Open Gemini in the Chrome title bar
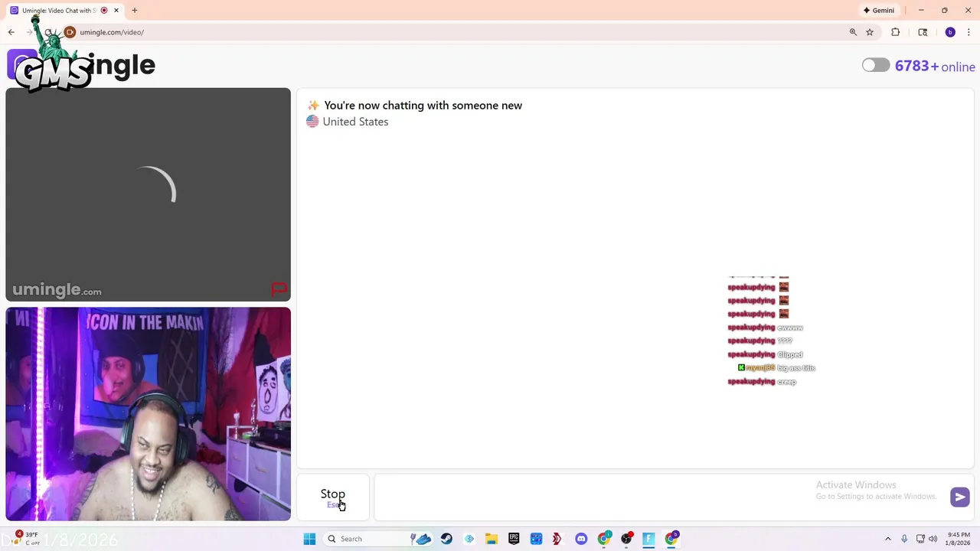This screenshot has width=980, height=551. click(x=879, y=11)
